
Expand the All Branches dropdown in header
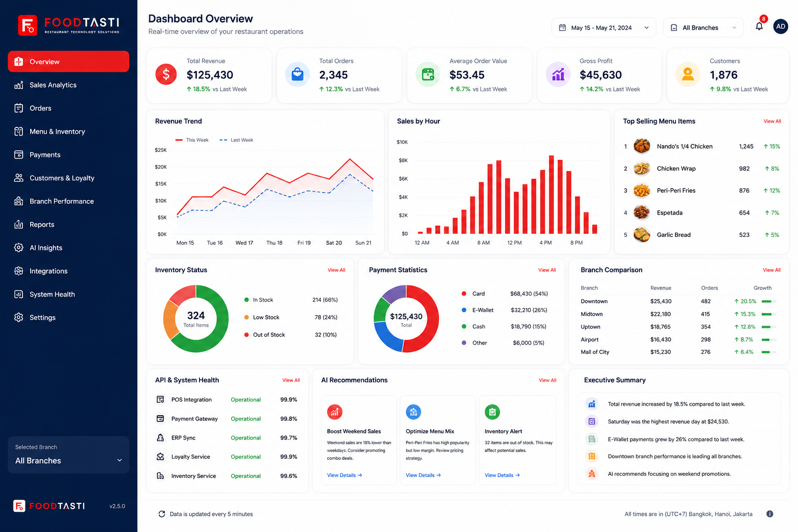(703, 28)
